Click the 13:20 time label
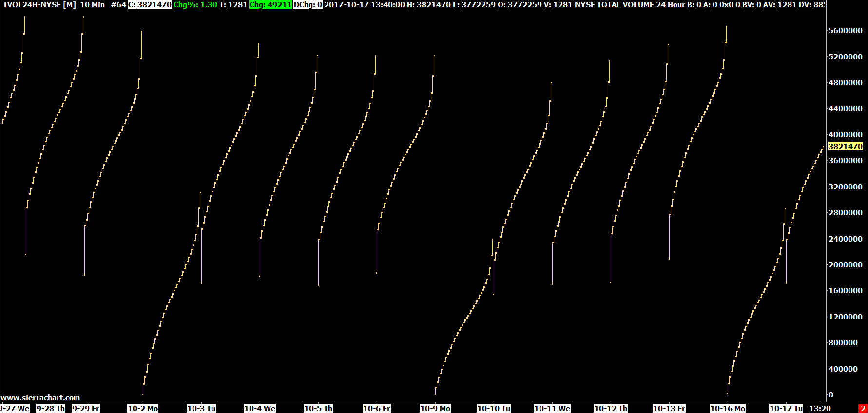 820,408
